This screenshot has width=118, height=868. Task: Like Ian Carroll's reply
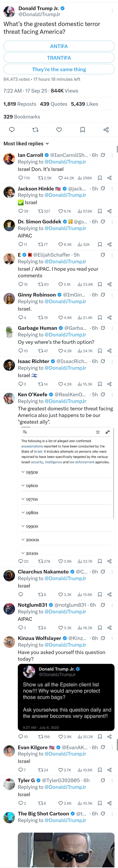click(61, 178)
